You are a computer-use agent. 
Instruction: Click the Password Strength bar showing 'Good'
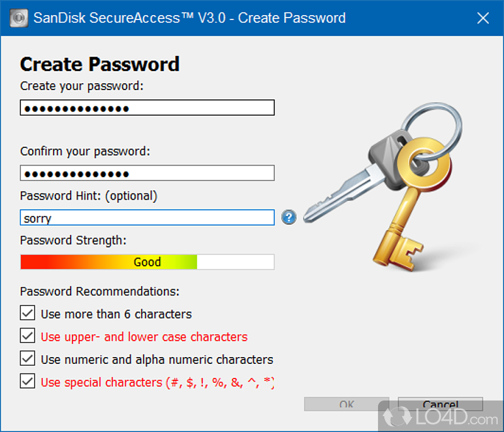[147, 262]
